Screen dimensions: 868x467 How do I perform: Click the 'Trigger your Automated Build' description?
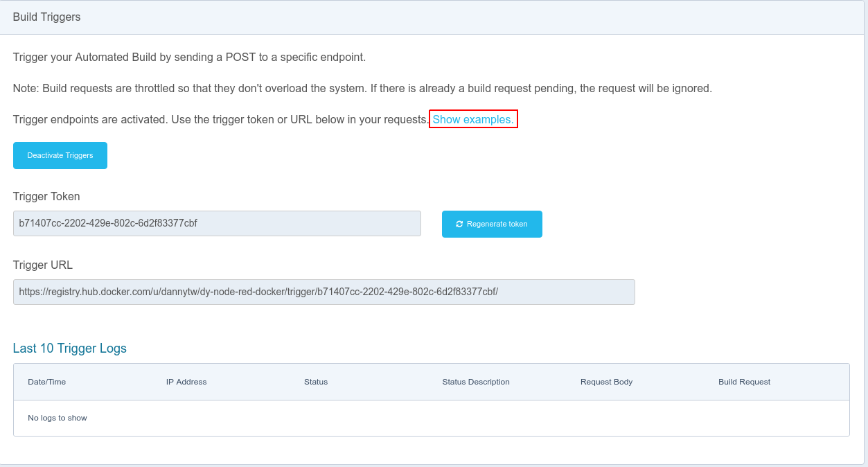coord(189,57)
